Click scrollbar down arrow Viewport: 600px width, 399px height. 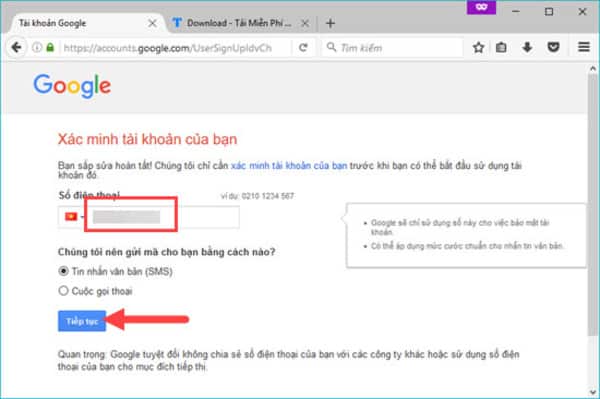593,392
